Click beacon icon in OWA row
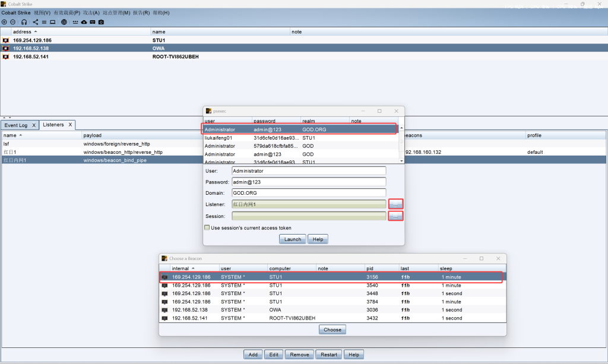The image size is (608, 364). point(165,310)
